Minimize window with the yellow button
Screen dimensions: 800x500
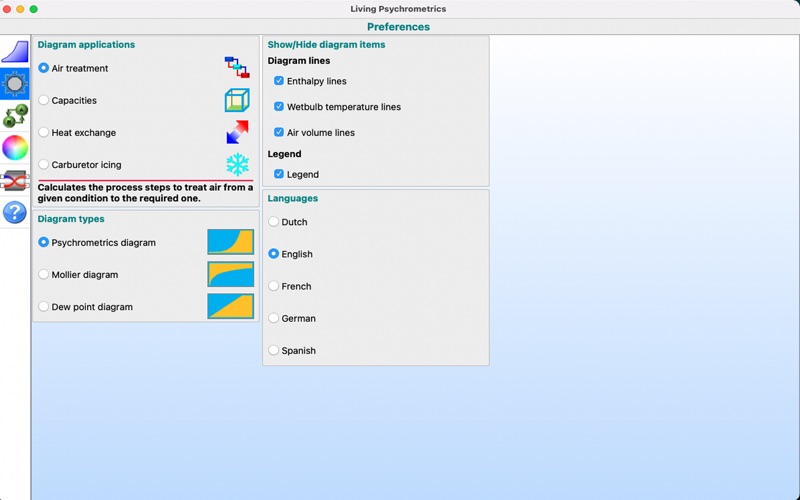pos(20,9)
